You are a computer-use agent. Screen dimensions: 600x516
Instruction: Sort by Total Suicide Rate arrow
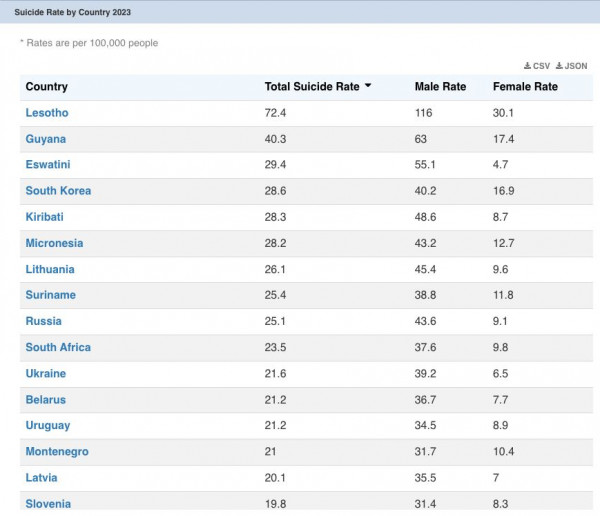click(x=368, y=86)
